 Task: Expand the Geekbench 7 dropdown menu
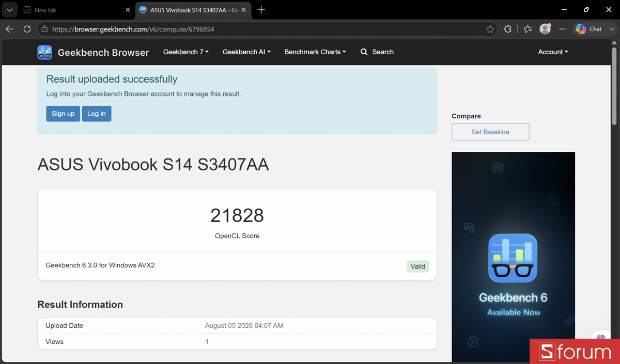click(x=186, y=52)
